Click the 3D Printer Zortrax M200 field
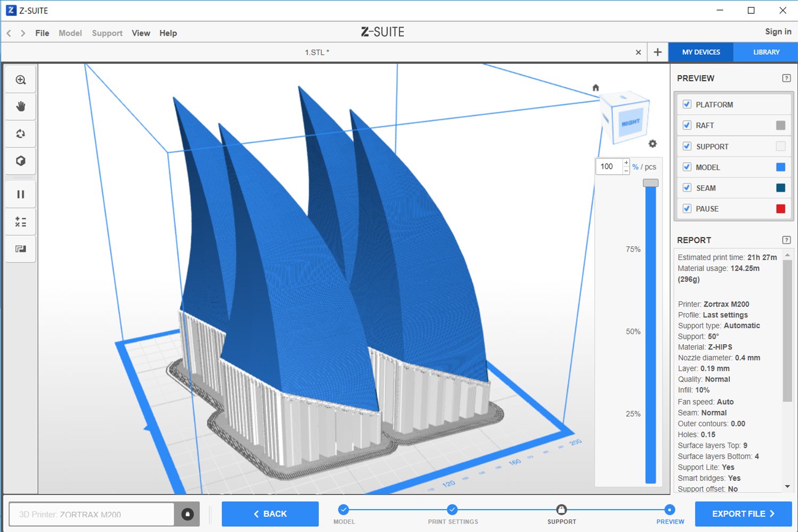 click(92, 514)
